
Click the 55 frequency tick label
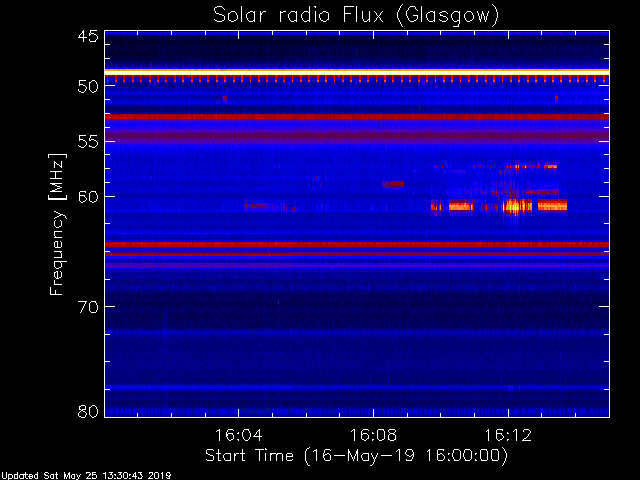point(88,142)
